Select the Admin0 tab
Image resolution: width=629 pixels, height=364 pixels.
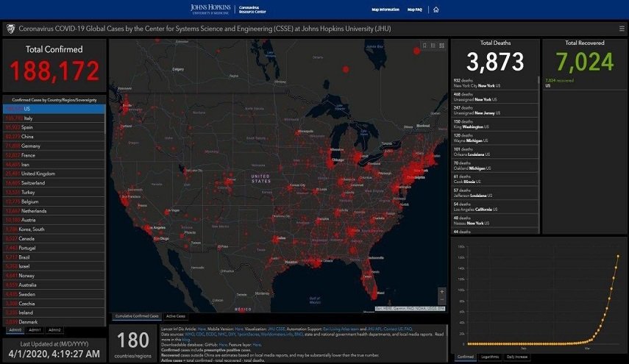click(x=15, y=330)
